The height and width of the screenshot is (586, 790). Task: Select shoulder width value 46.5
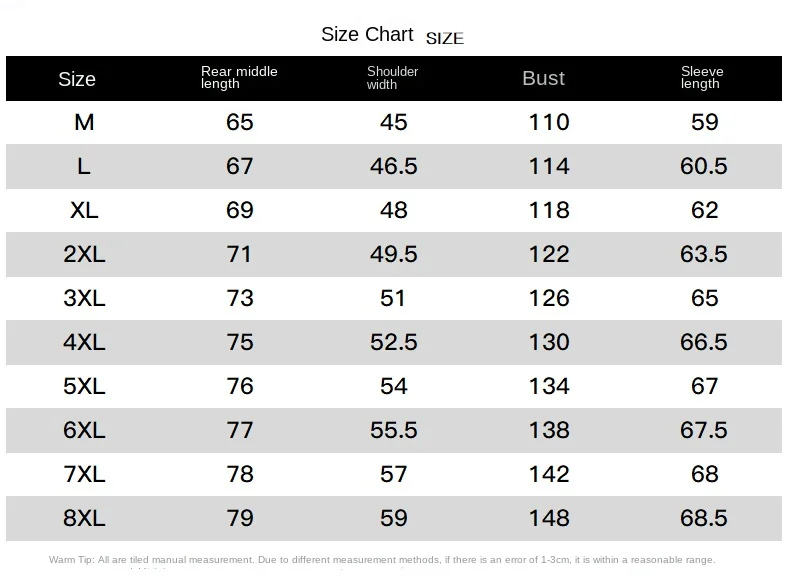tap(393, 166)
